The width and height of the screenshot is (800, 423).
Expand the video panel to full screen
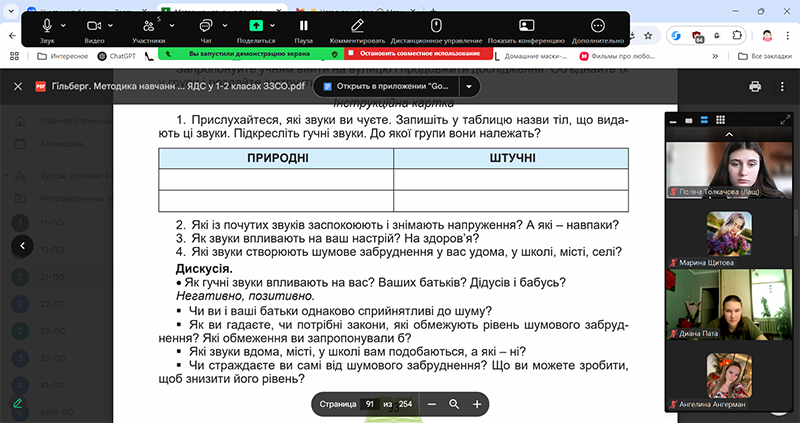pos(785,120)
